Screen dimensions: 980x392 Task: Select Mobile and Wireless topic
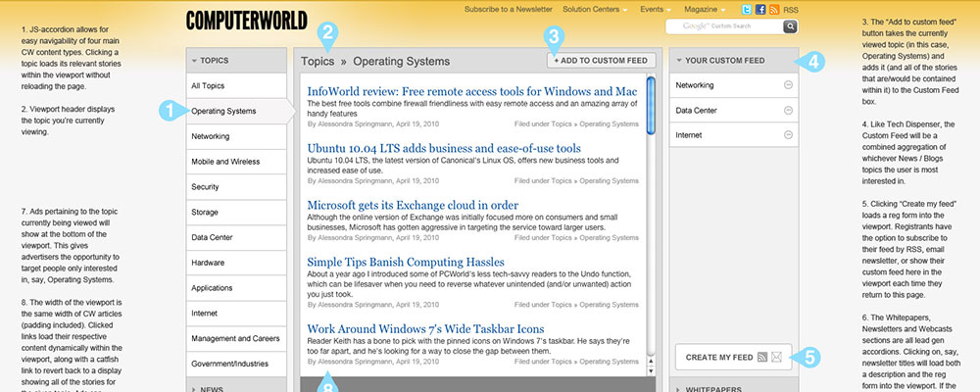click(236, 162)
